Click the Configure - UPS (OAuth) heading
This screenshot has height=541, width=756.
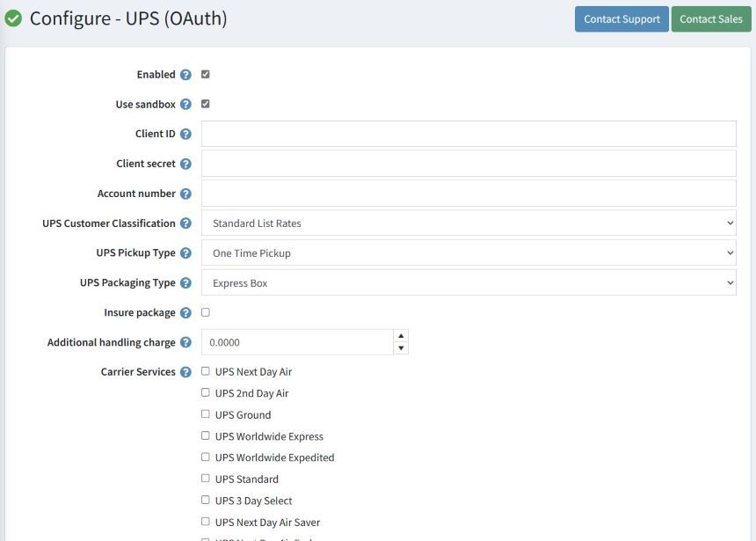(128, 18)
